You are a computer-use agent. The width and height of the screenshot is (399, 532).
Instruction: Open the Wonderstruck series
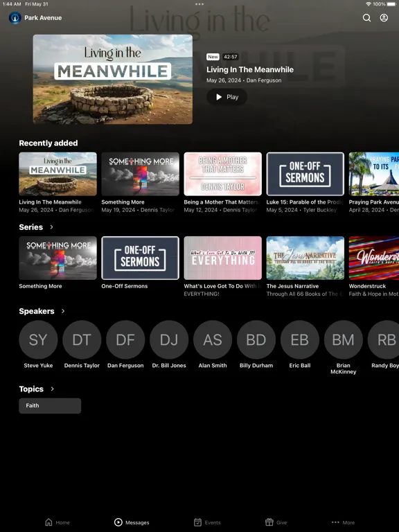click(374, 258)
